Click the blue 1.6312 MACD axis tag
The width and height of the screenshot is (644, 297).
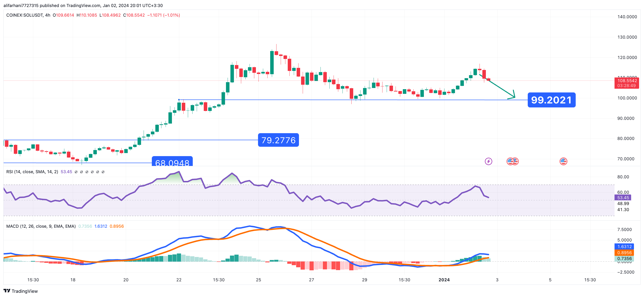[624, 247]
